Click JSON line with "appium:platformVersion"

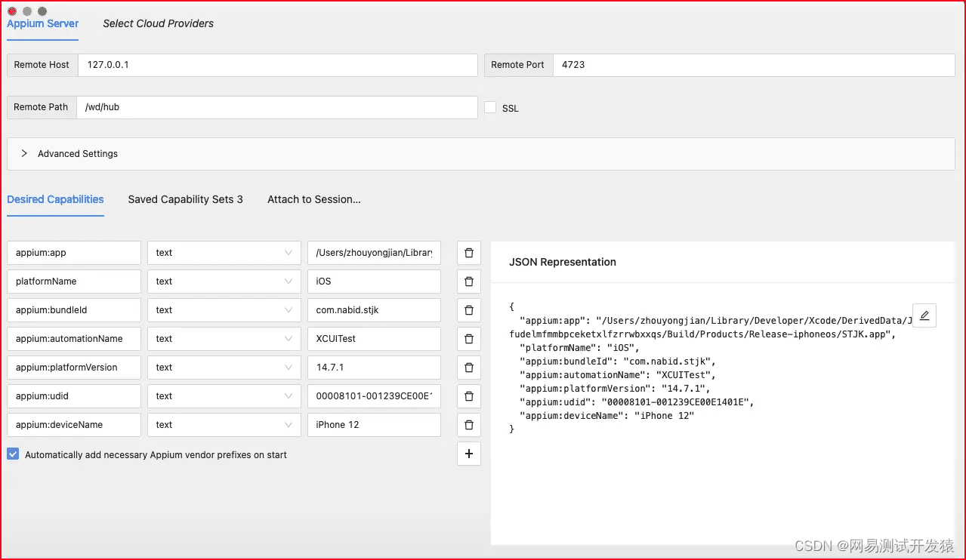pyautogui.click(x=615, y=389)
